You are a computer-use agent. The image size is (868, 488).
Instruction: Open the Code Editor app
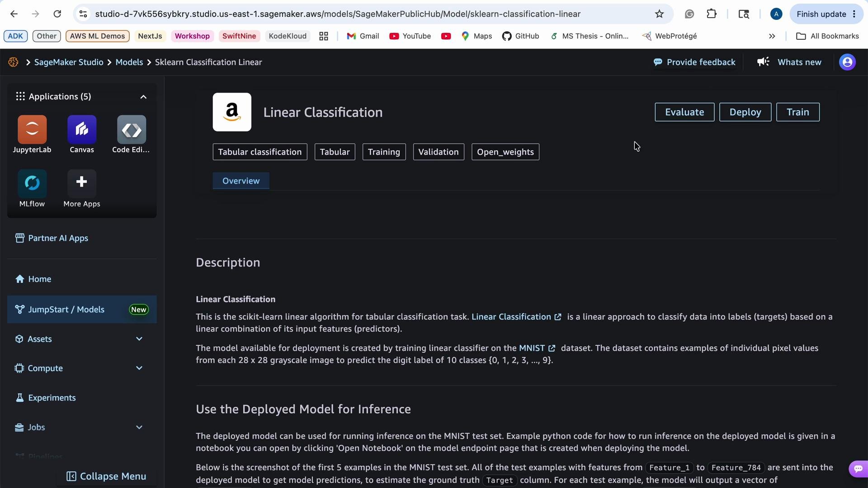coord(132,130)
